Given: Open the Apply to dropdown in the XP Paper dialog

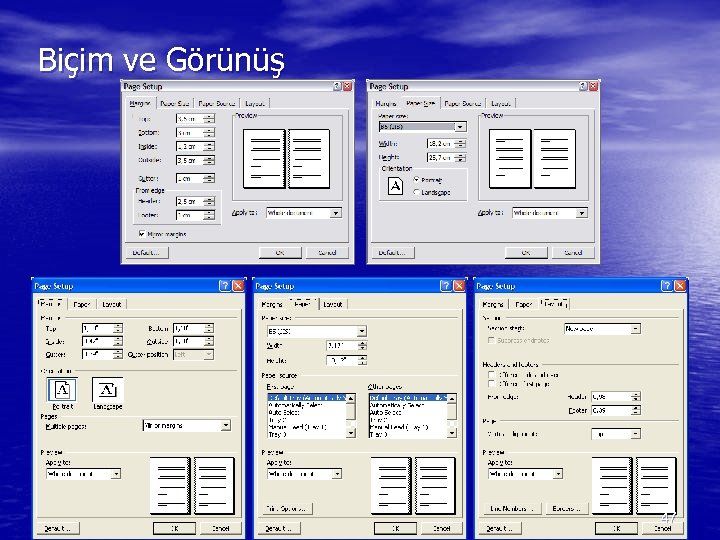Looking at the screenshot, I should (337, 473).
